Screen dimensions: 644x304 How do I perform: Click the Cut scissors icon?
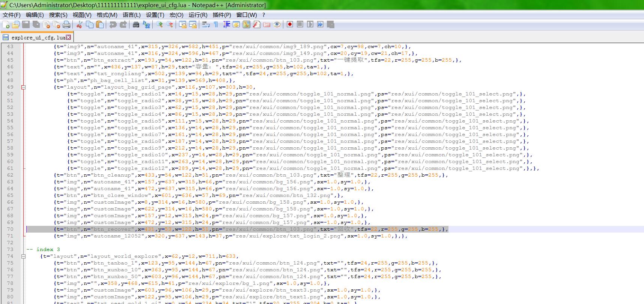click(79, 25)
